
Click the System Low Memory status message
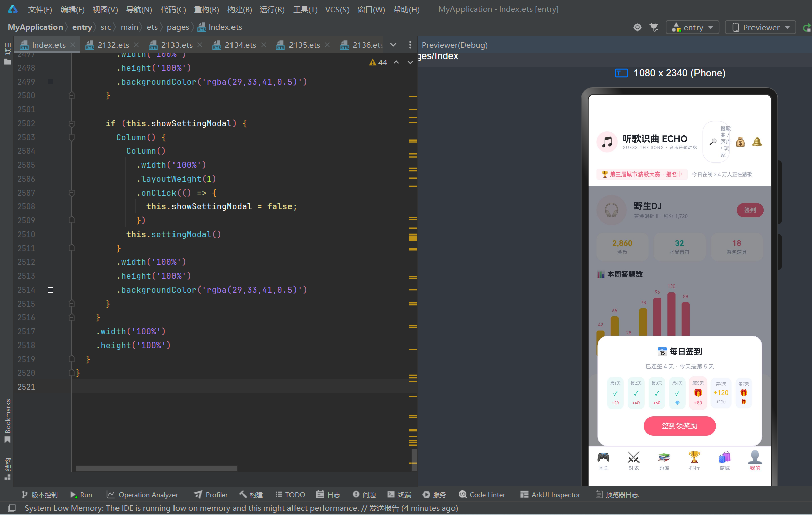click(242, 508)
